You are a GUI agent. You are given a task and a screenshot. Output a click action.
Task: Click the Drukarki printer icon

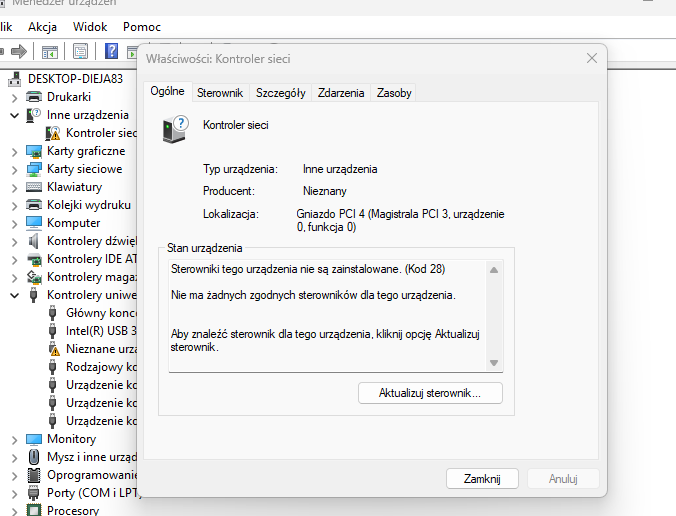(34, 97)
